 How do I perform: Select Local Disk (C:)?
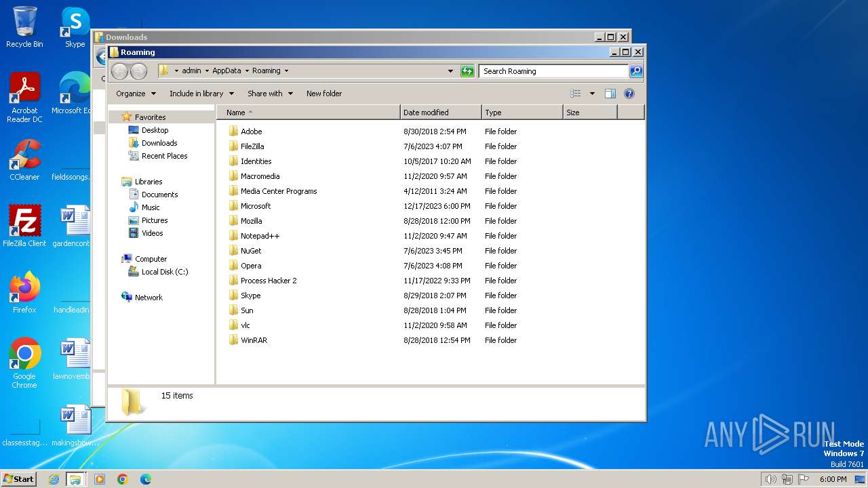point(165,272)
